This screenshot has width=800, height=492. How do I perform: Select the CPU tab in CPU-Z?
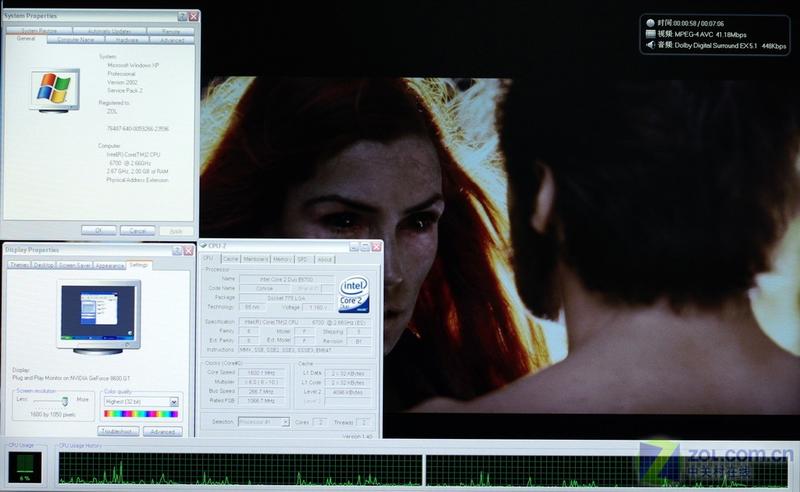pos(209,258)
